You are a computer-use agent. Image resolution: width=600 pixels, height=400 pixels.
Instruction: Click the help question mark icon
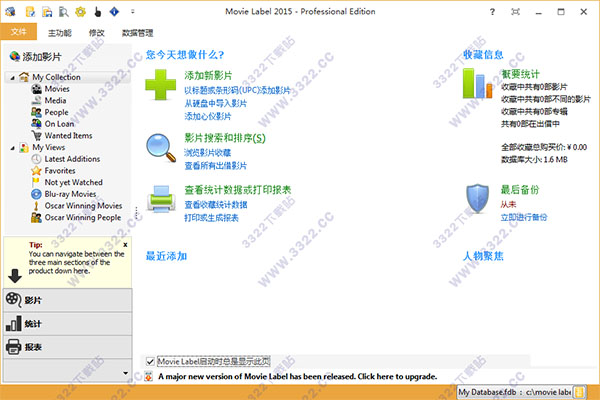click(492, 12)
